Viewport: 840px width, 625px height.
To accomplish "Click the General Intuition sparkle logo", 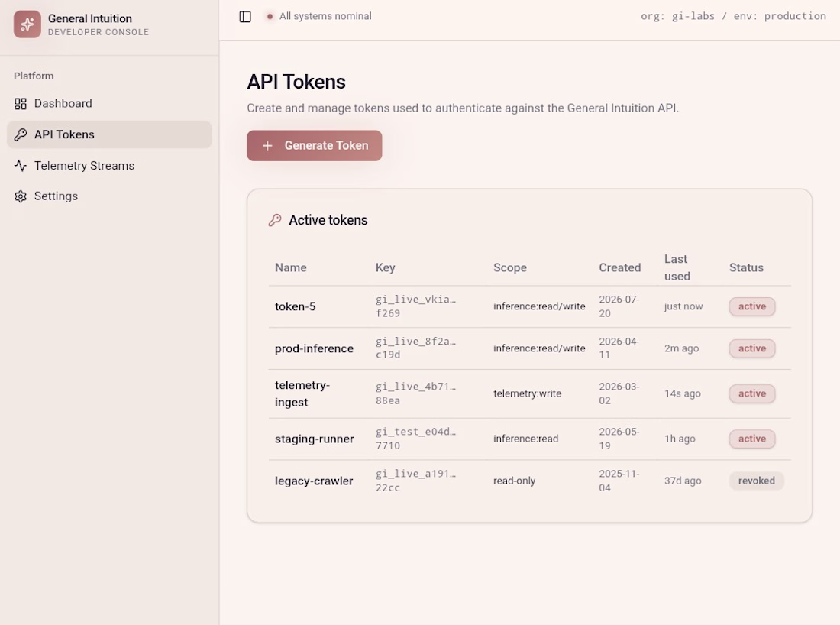I will pyautogui.click(x=27, y=24).
